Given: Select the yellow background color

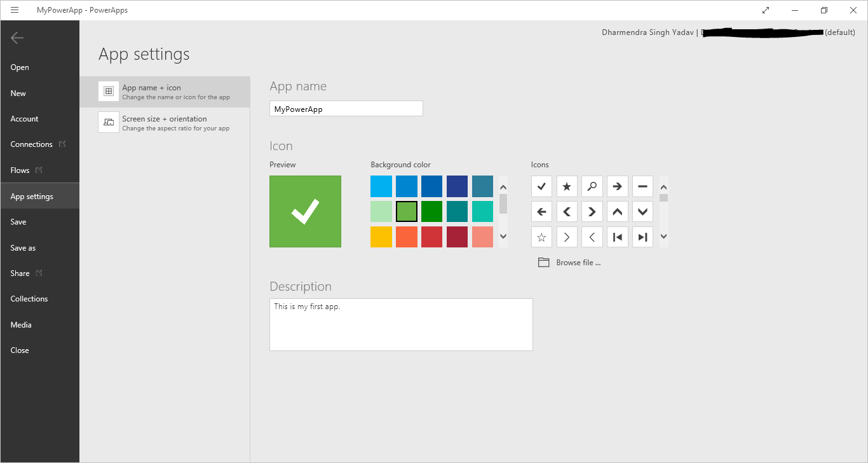Looking at the screenshot, I should point(381,237).
